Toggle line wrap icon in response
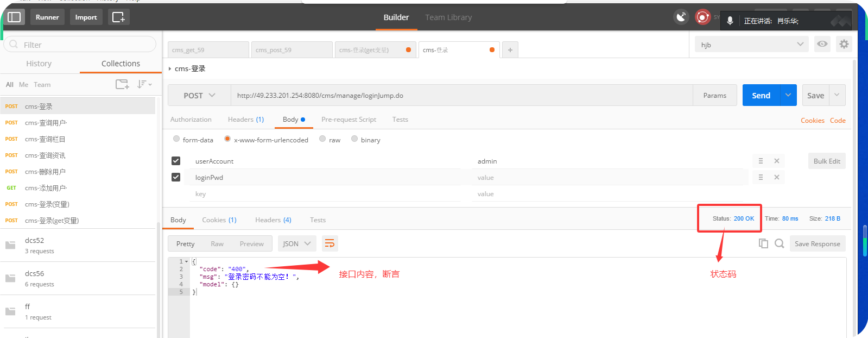 [330, 243]
